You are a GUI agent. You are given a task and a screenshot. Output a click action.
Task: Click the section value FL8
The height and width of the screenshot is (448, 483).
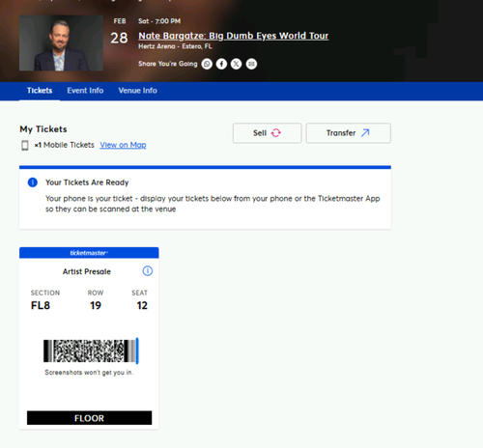pos(41,305)
